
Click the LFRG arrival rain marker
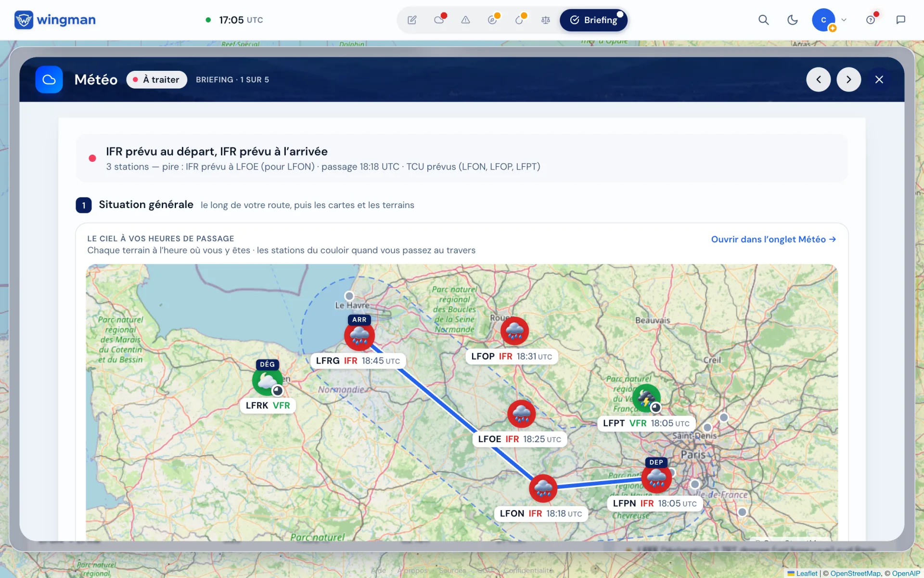point(359,335)
